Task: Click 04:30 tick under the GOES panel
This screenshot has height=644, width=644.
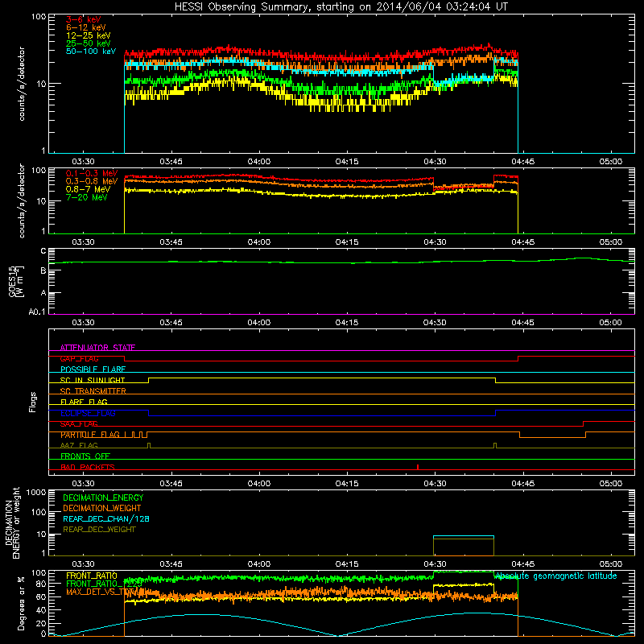Action: (x=435, y=323)
